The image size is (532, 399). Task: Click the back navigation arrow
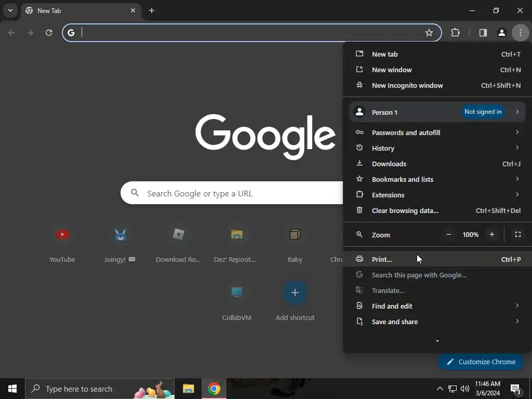11,33
